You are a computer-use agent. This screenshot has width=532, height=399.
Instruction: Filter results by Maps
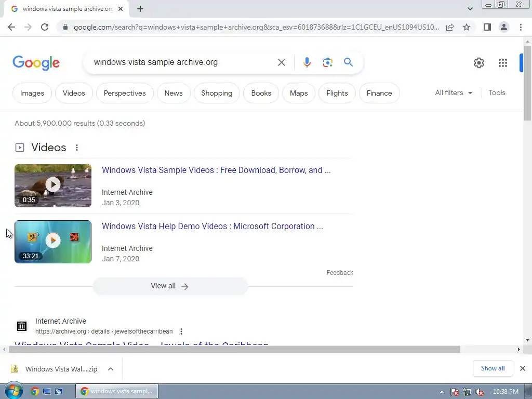[299, 94]
